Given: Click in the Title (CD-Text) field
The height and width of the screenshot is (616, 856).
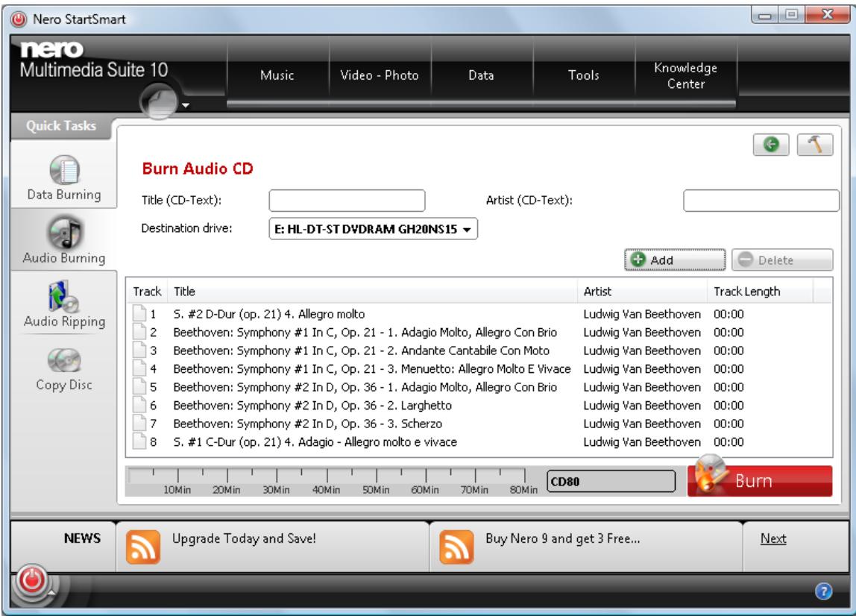Looking at the screenshot, I should [x=347, y=201].
